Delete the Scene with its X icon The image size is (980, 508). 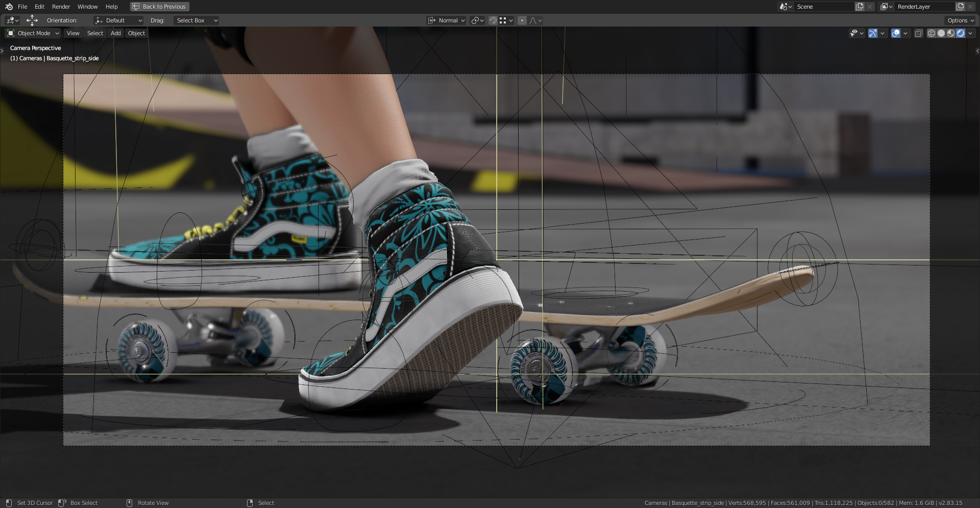coord(870,7)
